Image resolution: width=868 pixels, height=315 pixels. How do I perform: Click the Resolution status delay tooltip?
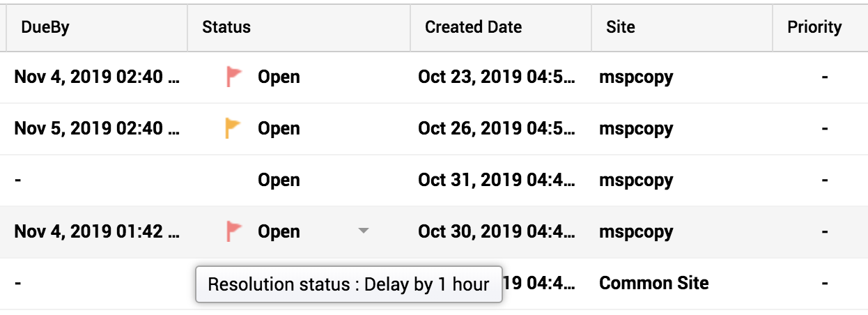(348, 284)
